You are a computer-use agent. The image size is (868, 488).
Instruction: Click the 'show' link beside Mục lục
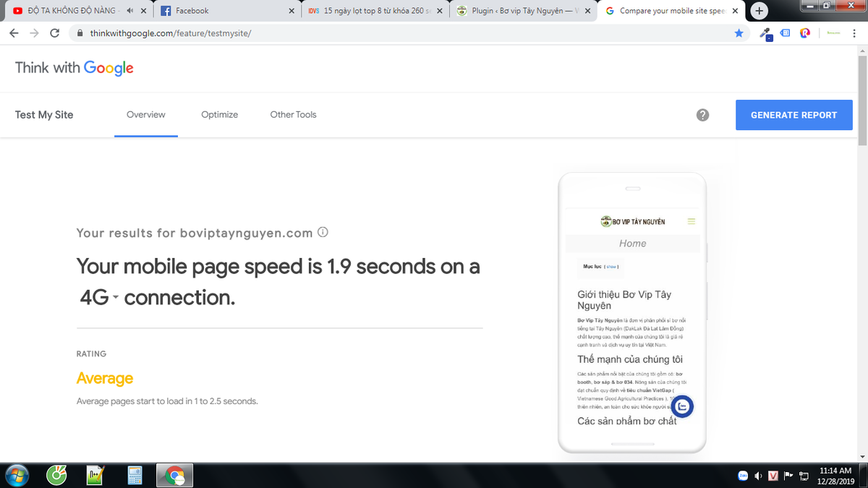[612, 267]
